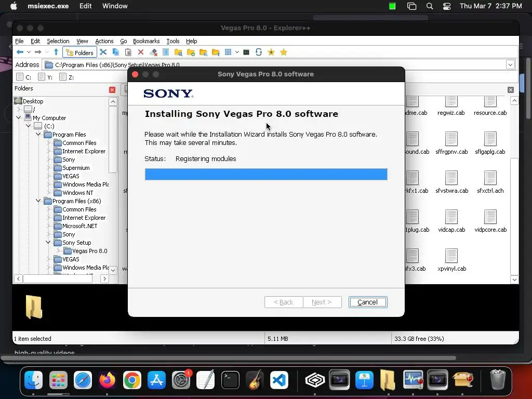
Task: Open the properties toolbar icon
Action: click(x=166, y=52)
